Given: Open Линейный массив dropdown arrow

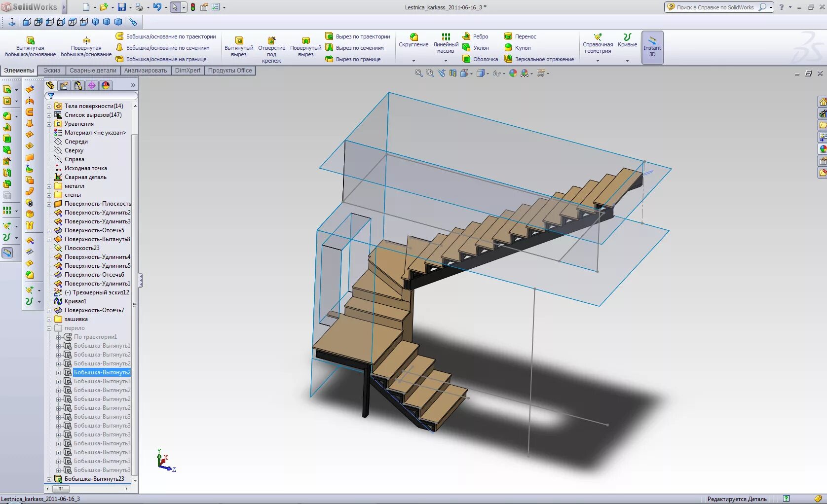Looking at the screenshot, I should (446, 61).
